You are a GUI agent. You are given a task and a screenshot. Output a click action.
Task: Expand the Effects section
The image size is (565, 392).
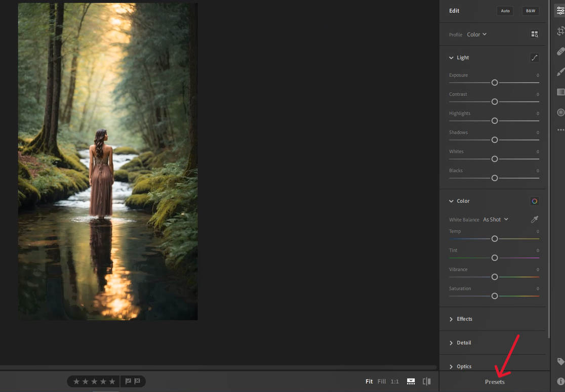464,319
